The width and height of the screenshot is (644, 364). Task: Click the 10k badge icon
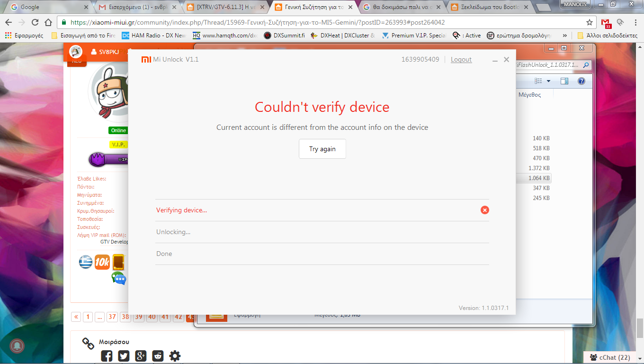pos(102,262)
